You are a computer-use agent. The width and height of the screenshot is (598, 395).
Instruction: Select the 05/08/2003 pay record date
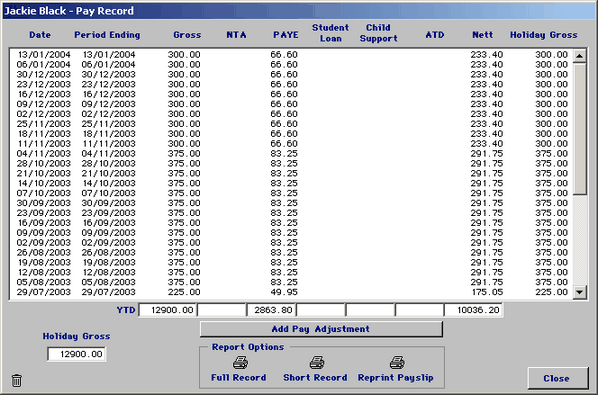[x=44, y=283]
